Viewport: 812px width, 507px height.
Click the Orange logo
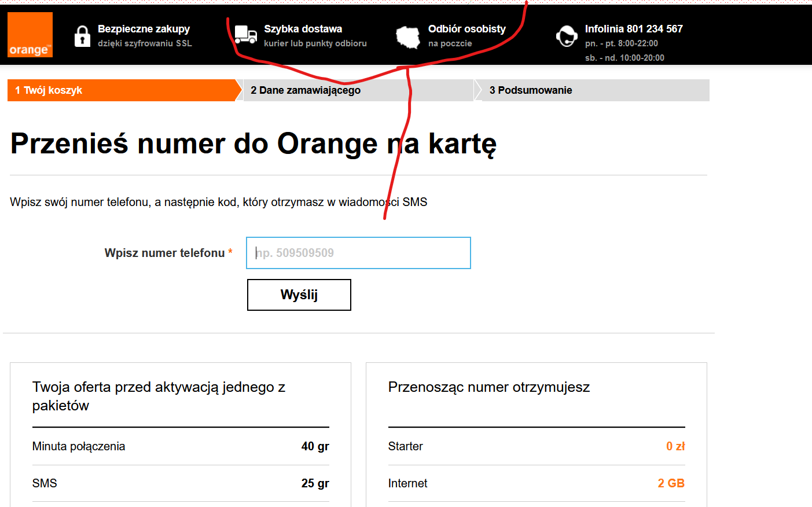coord(30,35)
